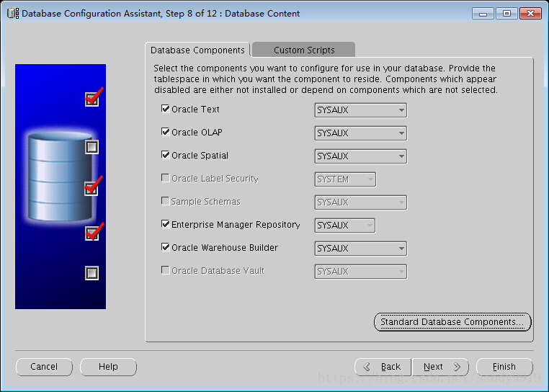Switch to the Custom Scripts tab
549x392 pixels.
pos(304,50)
